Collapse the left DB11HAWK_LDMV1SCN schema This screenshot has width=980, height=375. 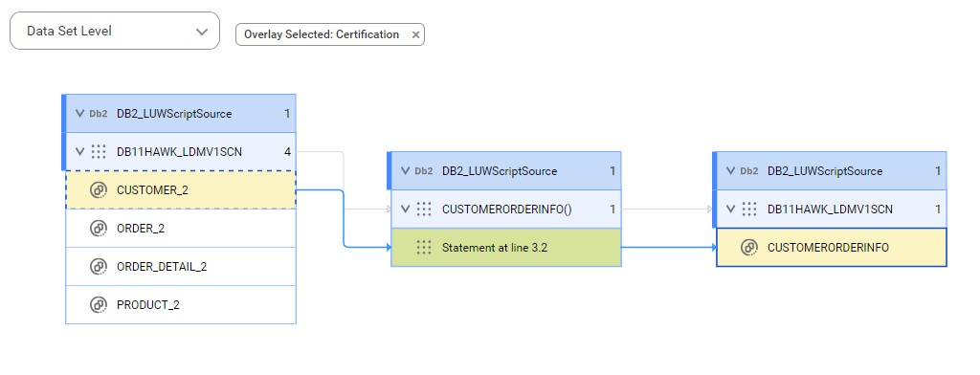79,152
